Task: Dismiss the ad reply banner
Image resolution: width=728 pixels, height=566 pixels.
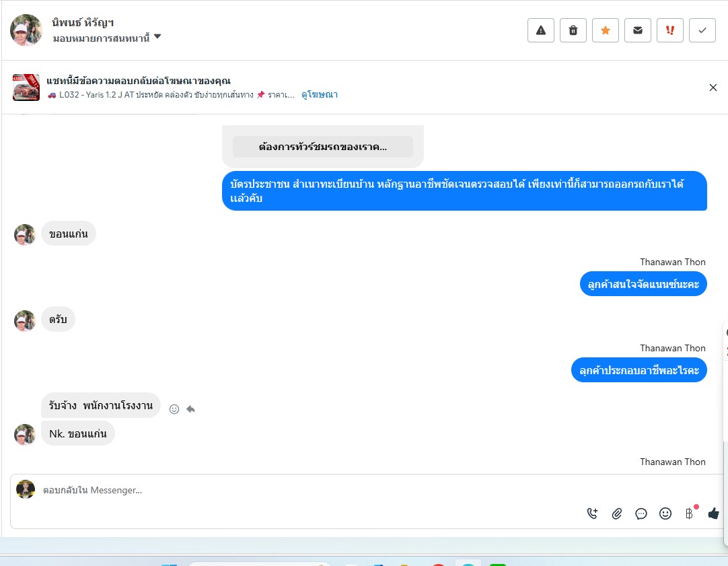Action: click(713, 87)
